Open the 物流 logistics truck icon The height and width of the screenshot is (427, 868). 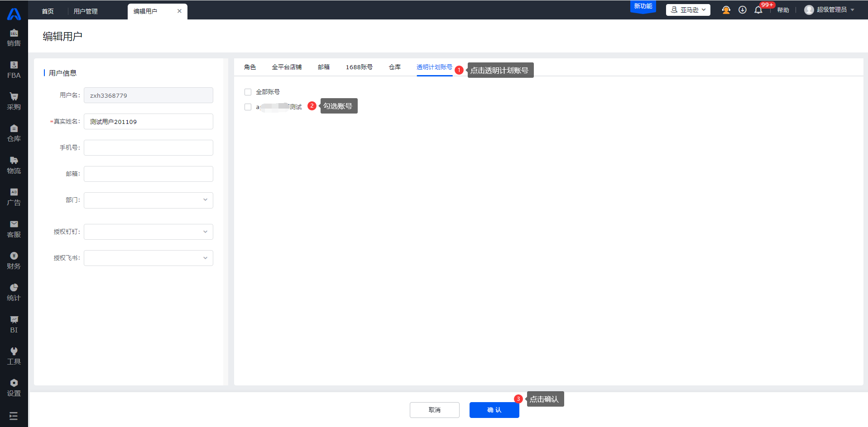pyautogui.click(x=14, y=165)
